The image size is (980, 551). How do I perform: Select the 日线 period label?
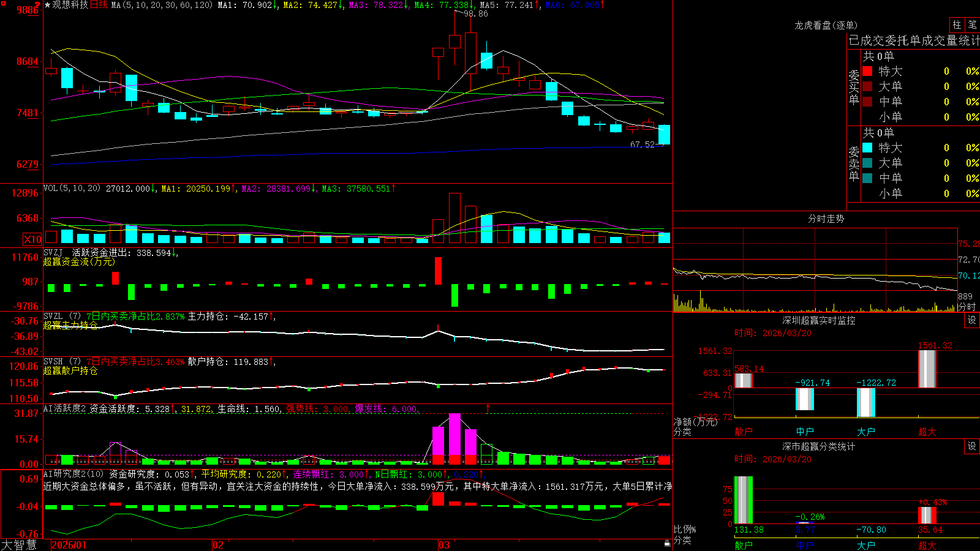(x=99, y=5)
